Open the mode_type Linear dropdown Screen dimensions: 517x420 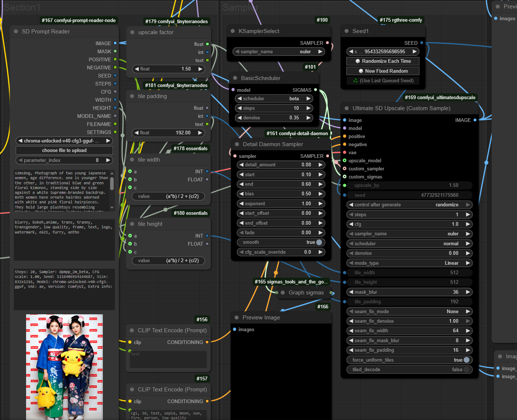tap(409, 263)
